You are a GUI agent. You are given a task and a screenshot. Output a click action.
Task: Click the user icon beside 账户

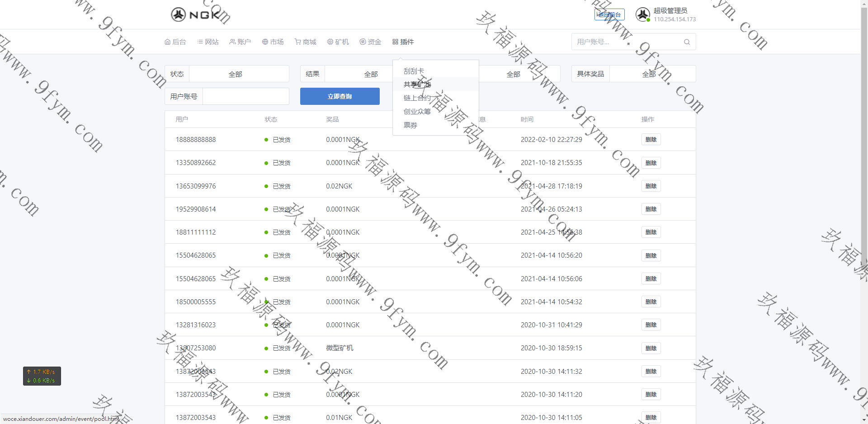point(232,42)
